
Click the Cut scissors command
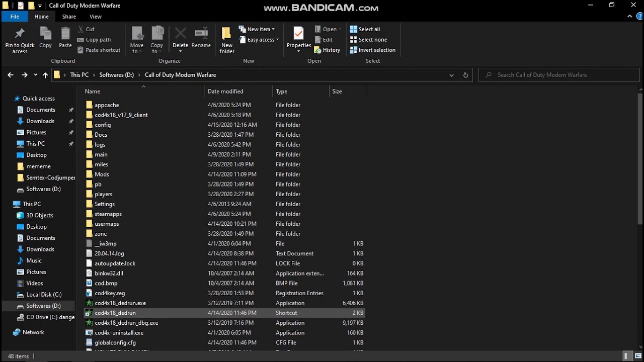86,29
